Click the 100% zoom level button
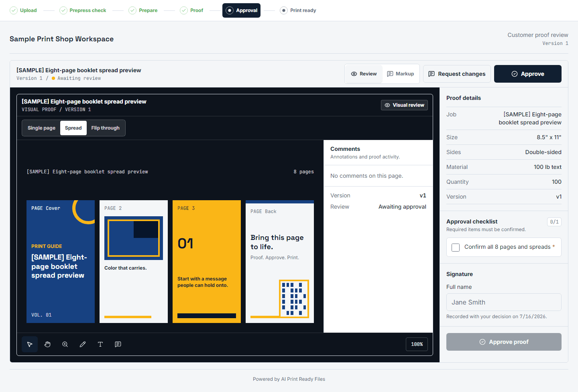 [x=417, y=344]
